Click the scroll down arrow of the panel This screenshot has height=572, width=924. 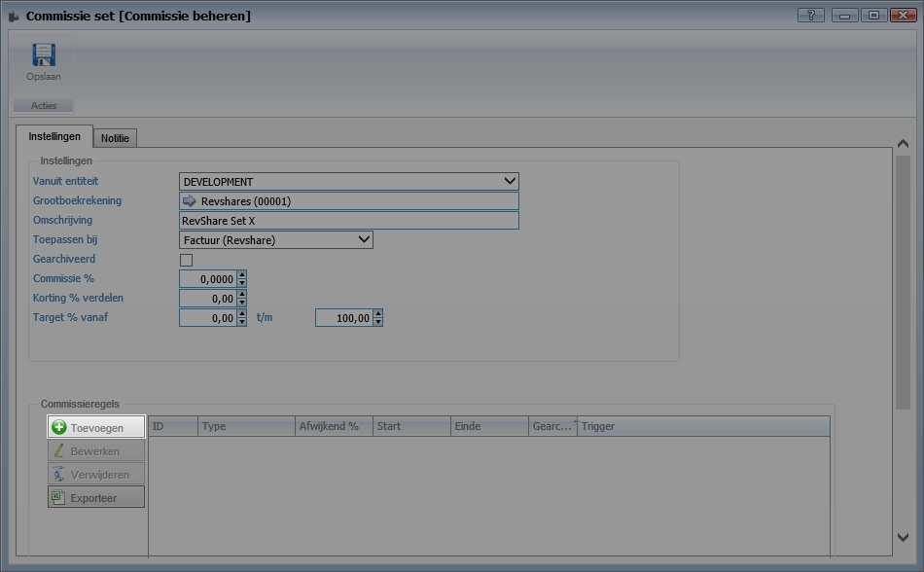pyautogui.click(x=903, y=537)
